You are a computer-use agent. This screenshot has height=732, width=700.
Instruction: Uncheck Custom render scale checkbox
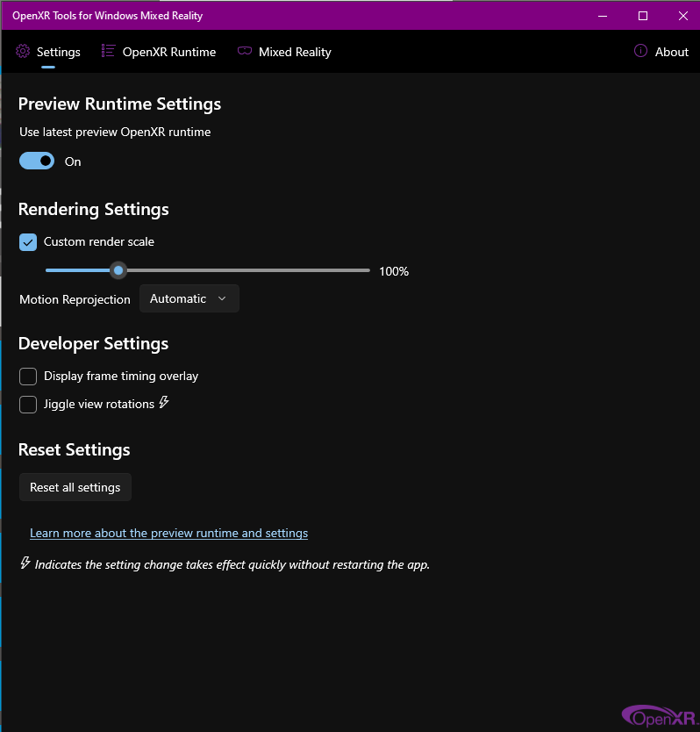pos(28,242)
